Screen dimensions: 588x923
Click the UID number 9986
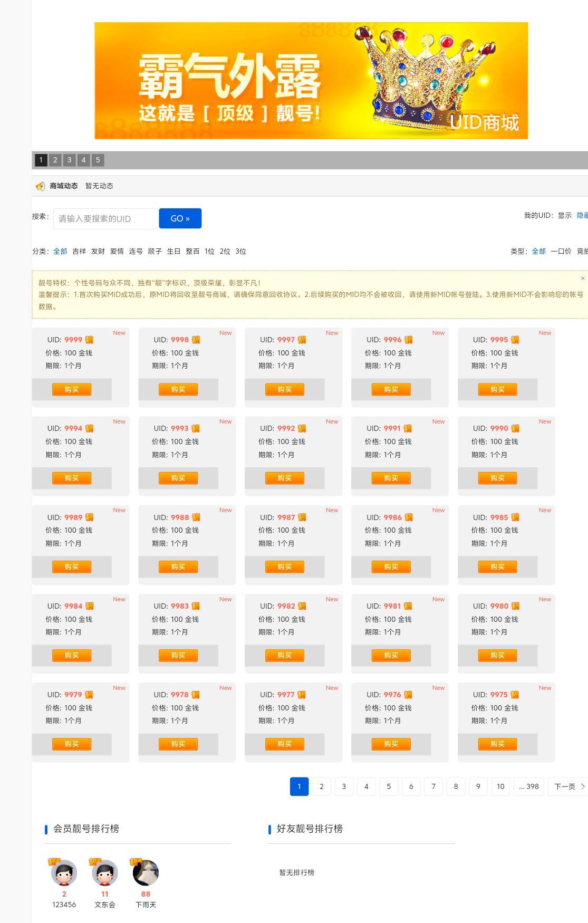(393, 517)
